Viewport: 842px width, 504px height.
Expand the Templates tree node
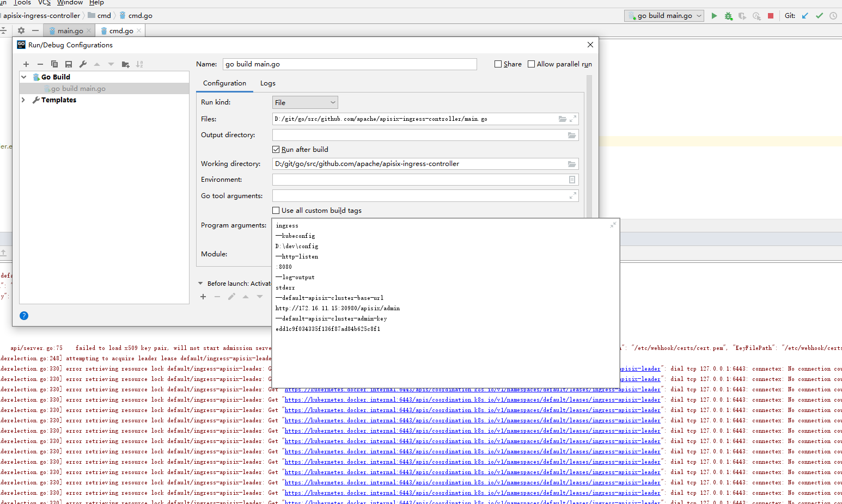pyautogui.click(x=23, y=100)
